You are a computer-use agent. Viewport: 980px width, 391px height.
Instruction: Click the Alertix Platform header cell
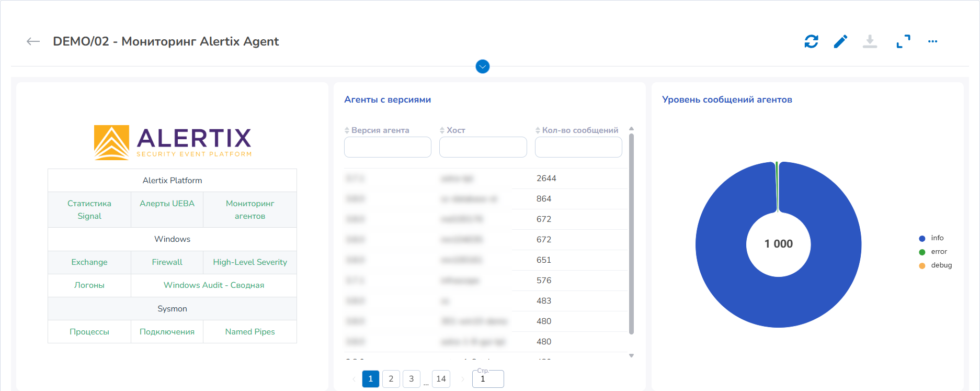(x=172, y=180)
